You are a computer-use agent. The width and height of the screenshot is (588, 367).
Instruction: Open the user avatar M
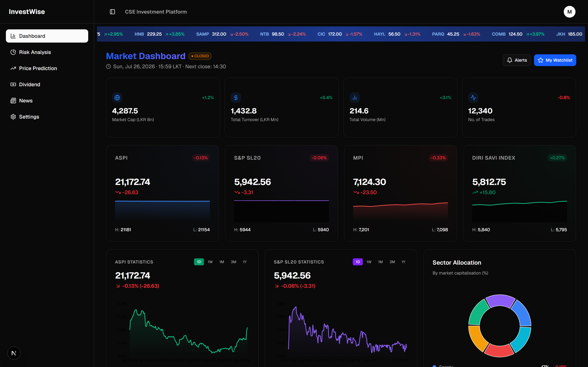pyautogui.click(x=569, y=12)
